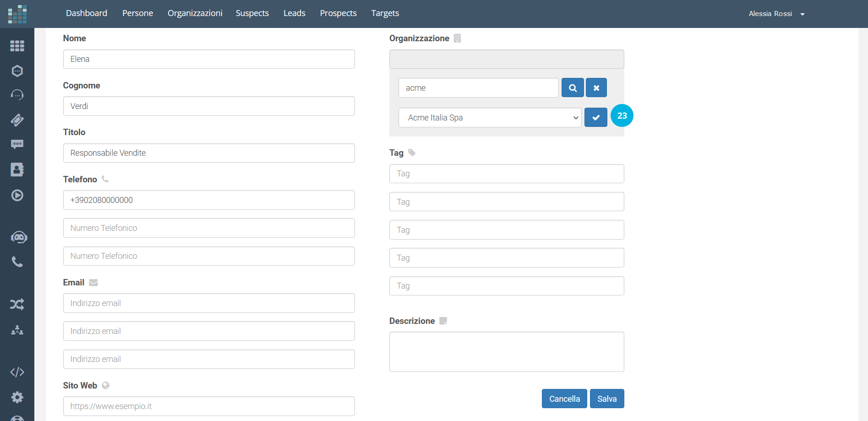The height and width of the screenshot is (421, 868).
Task: Click the tag icon beside Tag label
Action: coord(412,153)
